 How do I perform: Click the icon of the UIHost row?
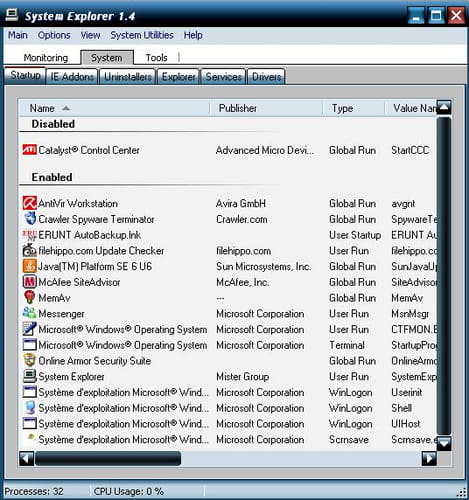(x=29, y=423)
